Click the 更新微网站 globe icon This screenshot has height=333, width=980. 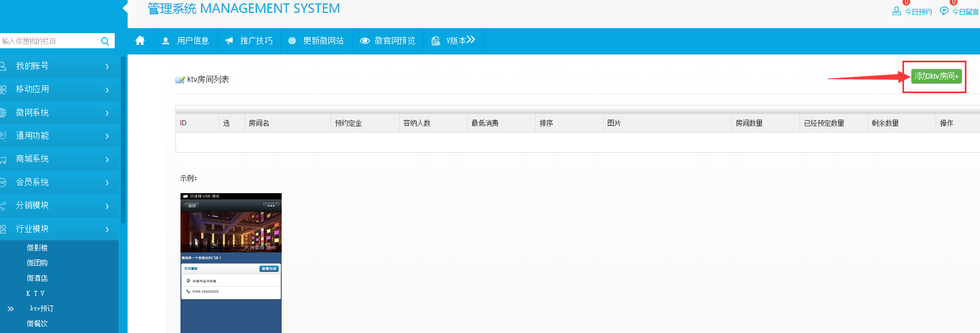click(x=292, y=41)
